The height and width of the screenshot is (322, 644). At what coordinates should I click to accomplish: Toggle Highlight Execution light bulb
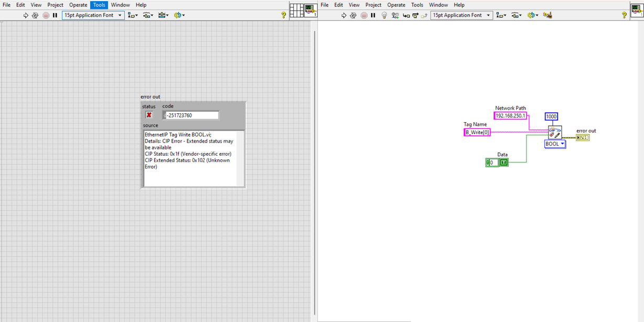384,15
